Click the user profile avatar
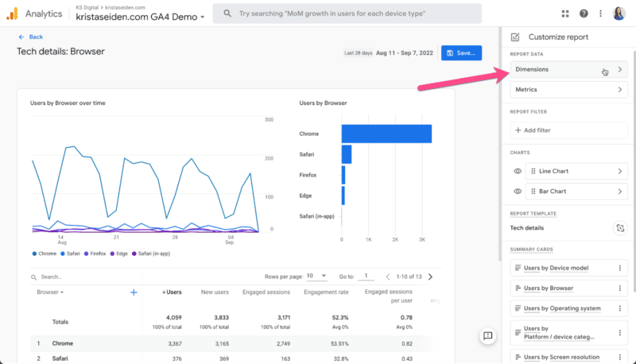Image resolution: width=636 pixels, height=364 pixels. pyautogui.click(x=619, y=14)
